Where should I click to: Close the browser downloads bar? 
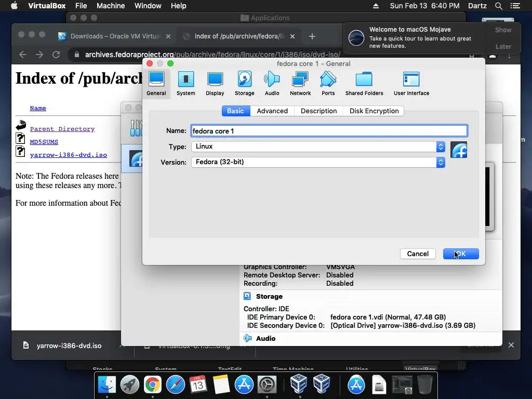[511, 345]
